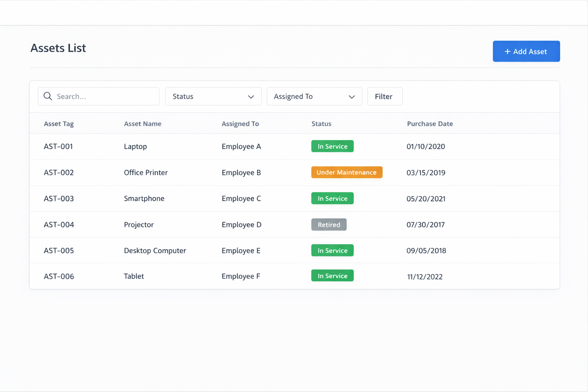Viewport: 588px width, 392px height.
Task: Click the Filter button
Action: 384,96
